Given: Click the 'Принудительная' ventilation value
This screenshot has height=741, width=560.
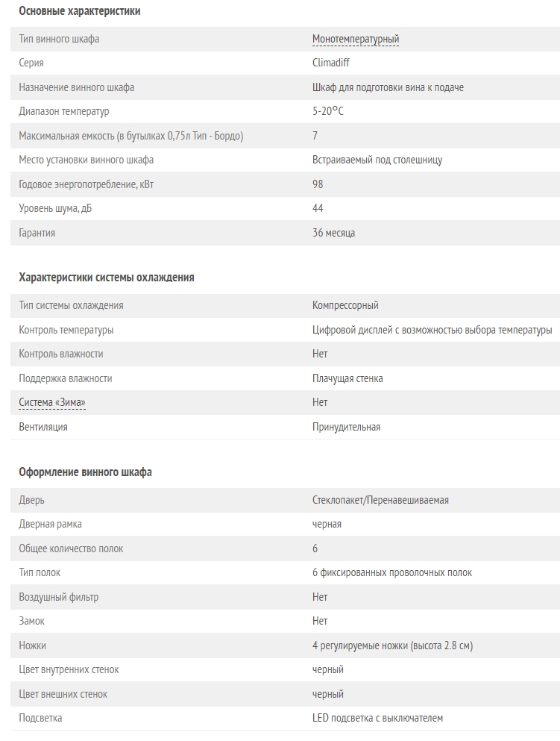Looking at the screenshot, I should click(x=346, y=427).
